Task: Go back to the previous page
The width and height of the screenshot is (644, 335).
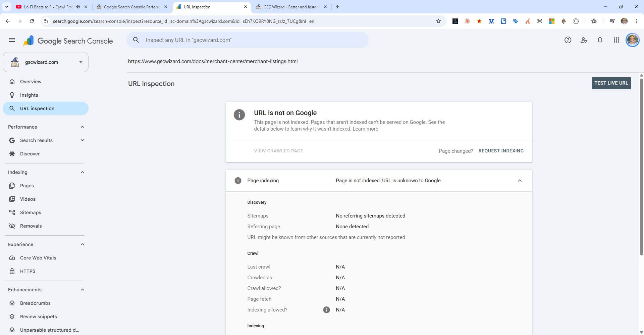Action: (x=8, y=21)
